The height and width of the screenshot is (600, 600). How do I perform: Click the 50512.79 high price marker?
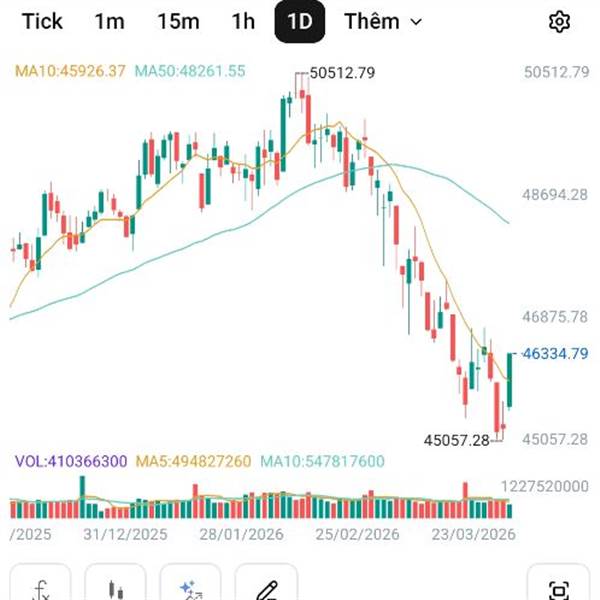tap(342, 73)
